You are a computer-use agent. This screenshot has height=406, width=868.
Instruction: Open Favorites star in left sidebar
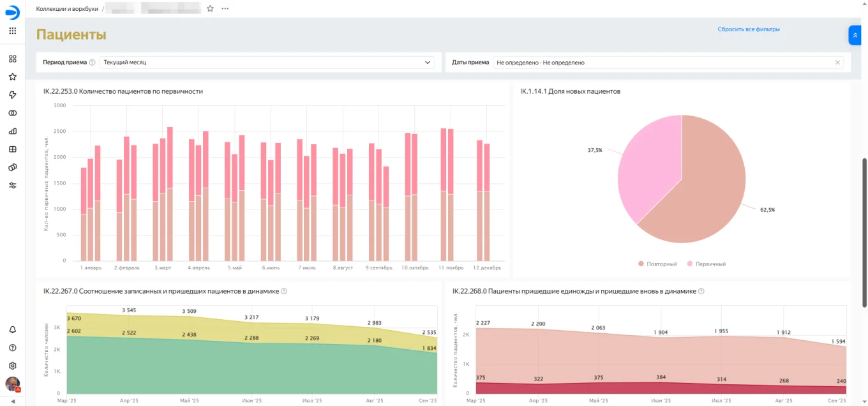click(x=12, y=77)
